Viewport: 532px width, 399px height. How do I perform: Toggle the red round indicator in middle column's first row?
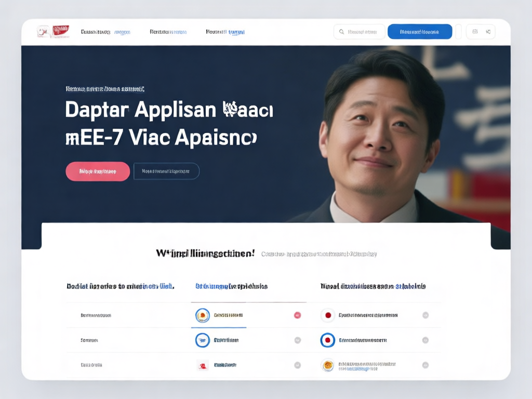[297, 315]
